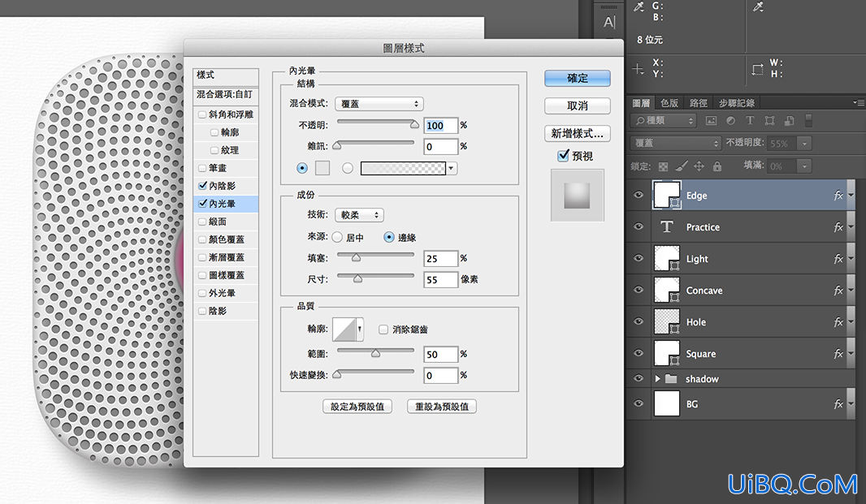The width and height of the screenshot is (866, 504).
Task: Click fx icon on Concave layer
Action: pos(838,290)
